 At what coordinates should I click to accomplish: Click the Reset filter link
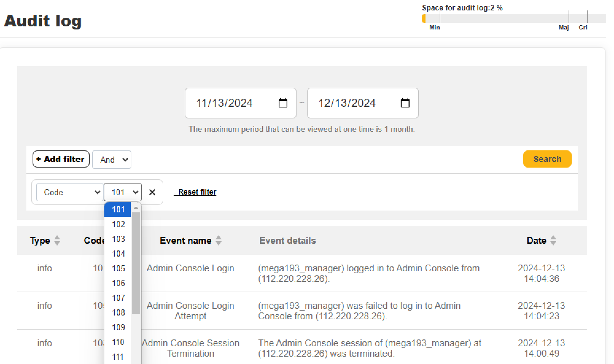195,192
